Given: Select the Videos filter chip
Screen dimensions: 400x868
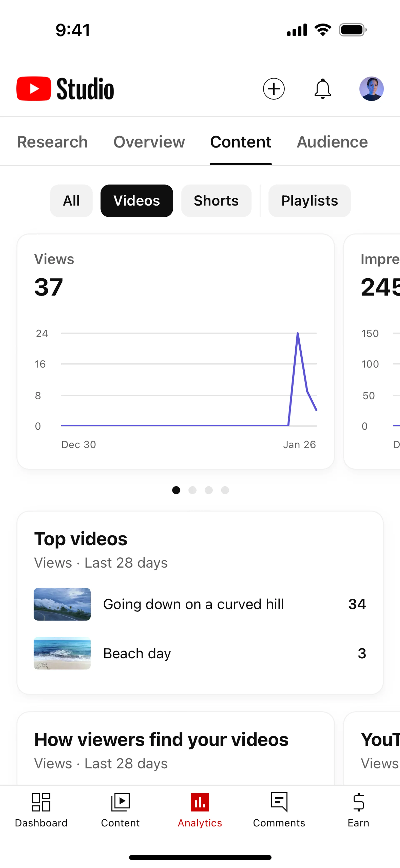Looking at the screenshot, I should pyautogui.click(x=137, y=201).
